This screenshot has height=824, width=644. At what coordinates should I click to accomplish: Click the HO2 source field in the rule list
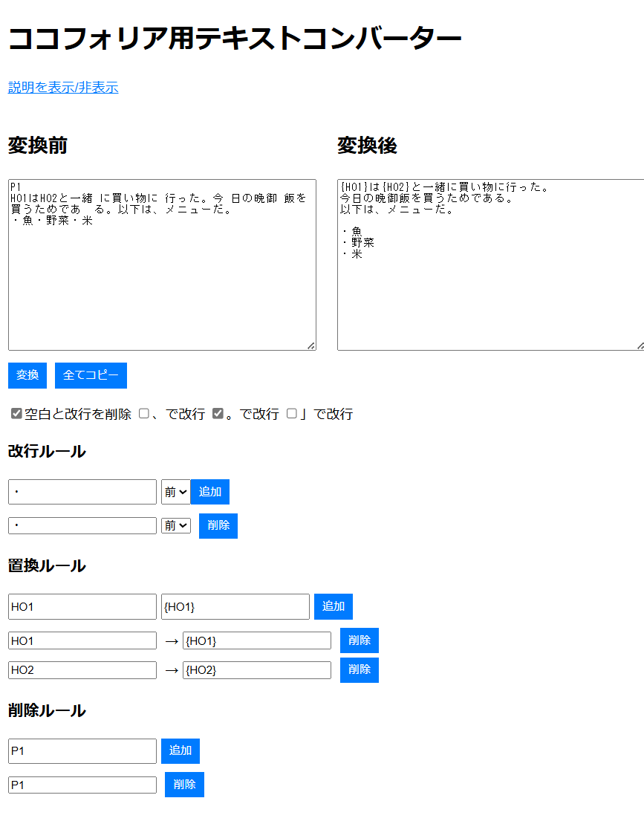pyautogui.click(x=82, y=670)
